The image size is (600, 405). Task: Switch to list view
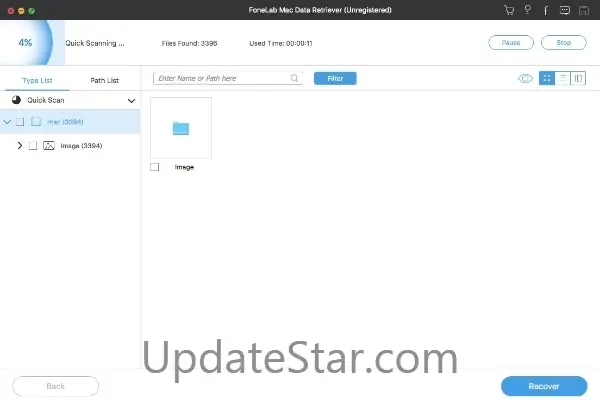click(x=562, y=78)
